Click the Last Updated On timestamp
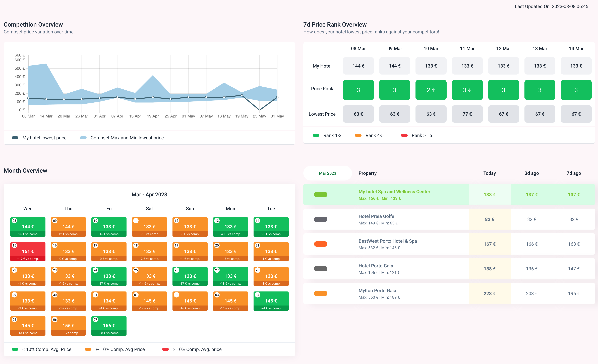598x364 pixels. coord(551,7)
